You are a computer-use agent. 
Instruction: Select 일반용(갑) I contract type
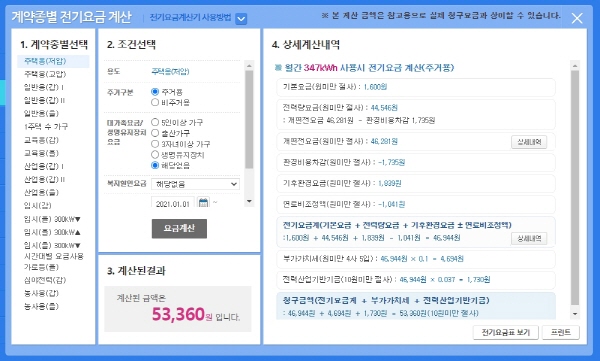[x=44, y=87]
